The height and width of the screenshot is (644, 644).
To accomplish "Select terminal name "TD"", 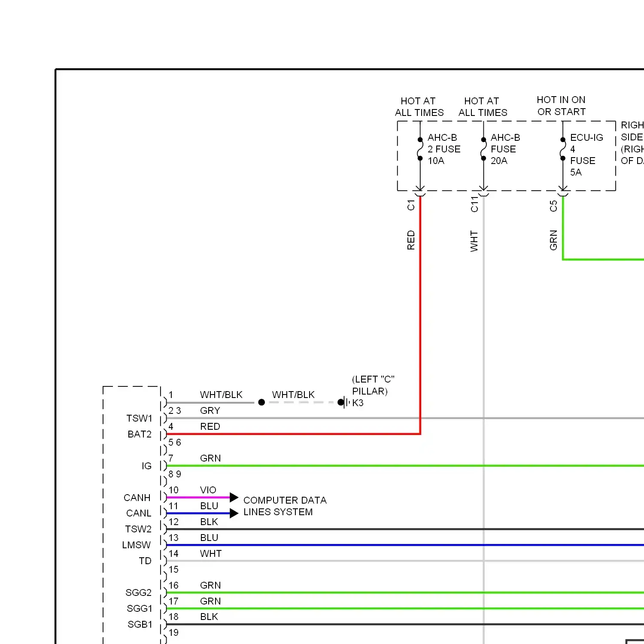I will point(145,561).
